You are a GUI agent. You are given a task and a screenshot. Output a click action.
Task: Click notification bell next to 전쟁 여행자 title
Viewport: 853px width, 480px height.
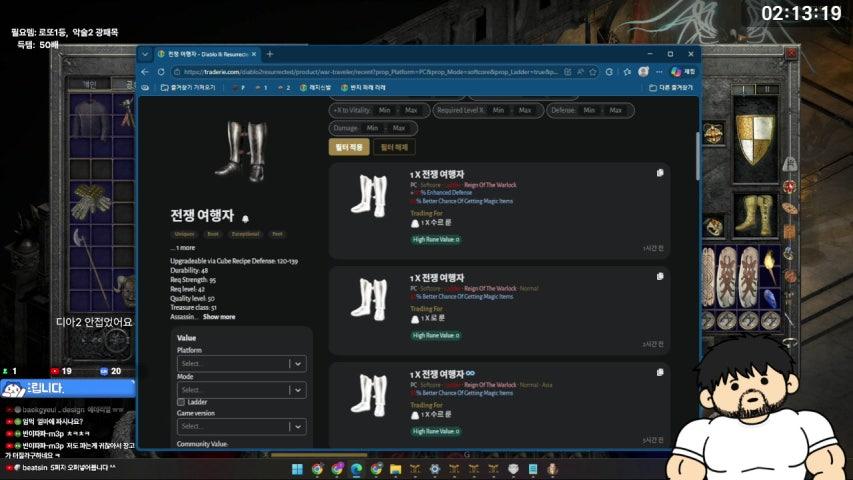[245, 219]
